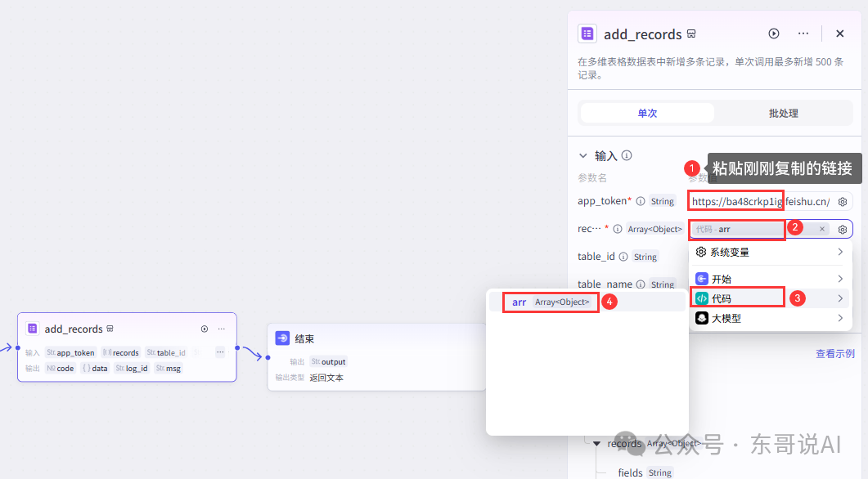Click table_id tag in canvas node
Image resolution: width=868 pixels, height=479 pixels.
click(x=166, y=352)
